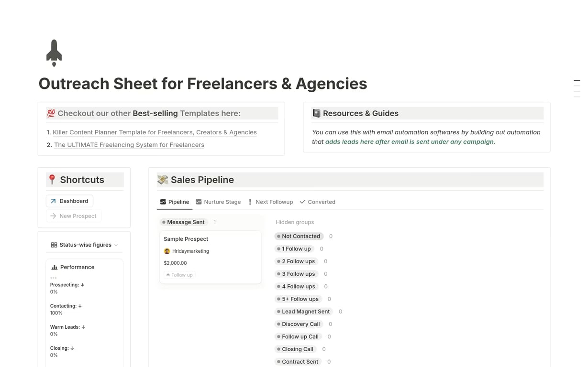This screenshot has width=588, height=367.
Task: Click the pushpin icon beside Shortcuts
Action: click(52, 180)
